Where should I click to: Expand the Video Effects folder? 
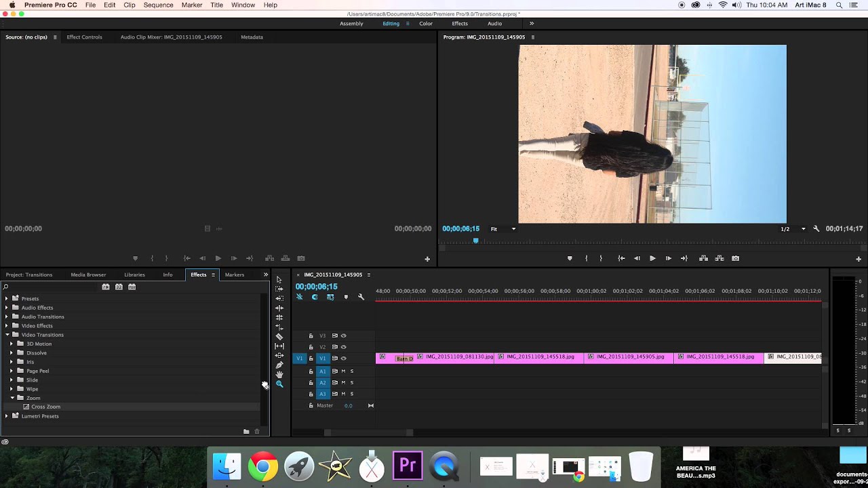click(7, 325)
